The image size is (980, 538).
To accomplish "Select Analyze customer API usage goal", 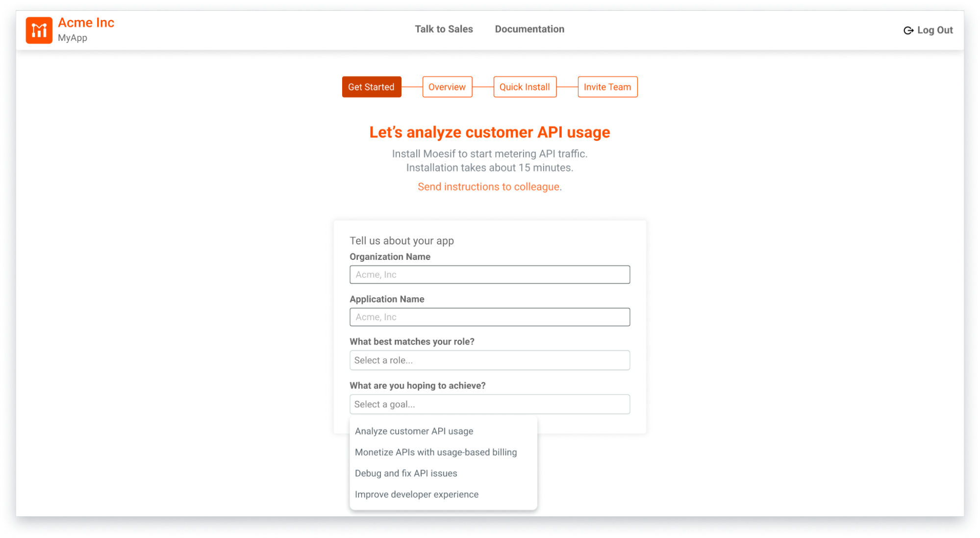I will (x=414, y=431).
